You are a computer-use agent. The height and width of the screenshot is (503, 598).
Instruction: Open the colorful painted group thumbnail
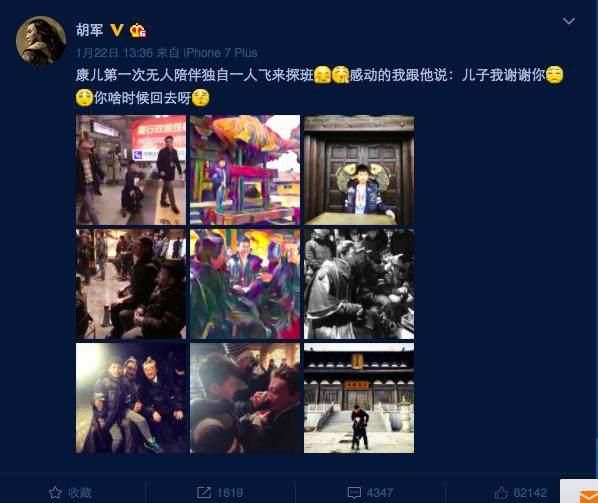pos(245,284)
